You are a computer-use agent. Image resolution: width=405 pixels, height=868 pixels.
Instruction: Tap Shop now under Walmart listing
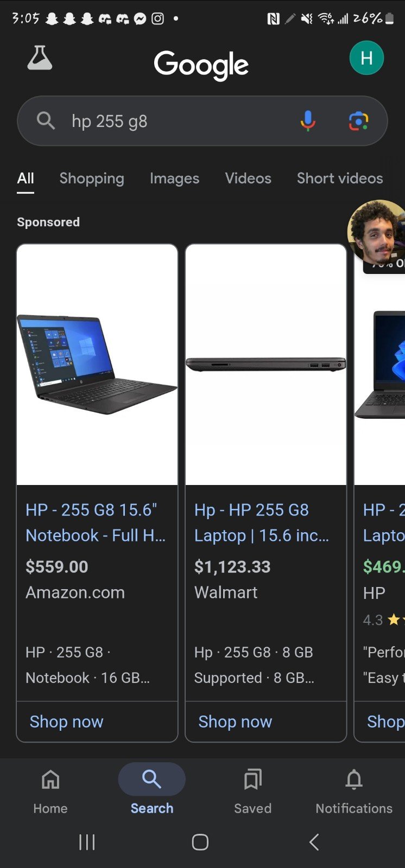(x=235, y=722)
